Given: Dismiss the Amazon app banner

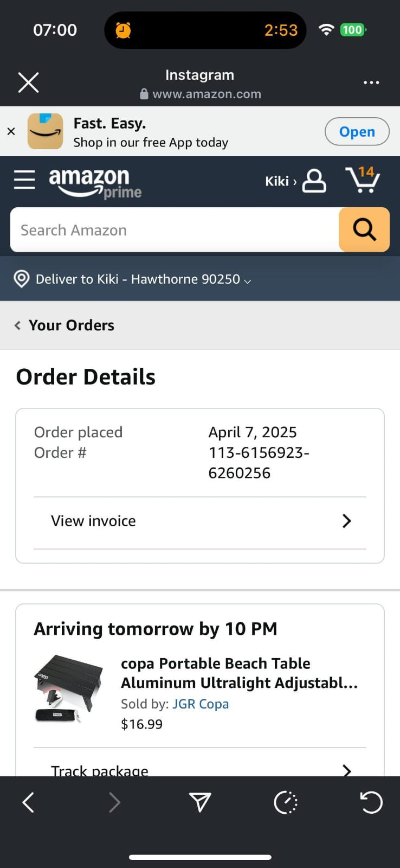Looking at the screenshot, I should pos(11,131).
